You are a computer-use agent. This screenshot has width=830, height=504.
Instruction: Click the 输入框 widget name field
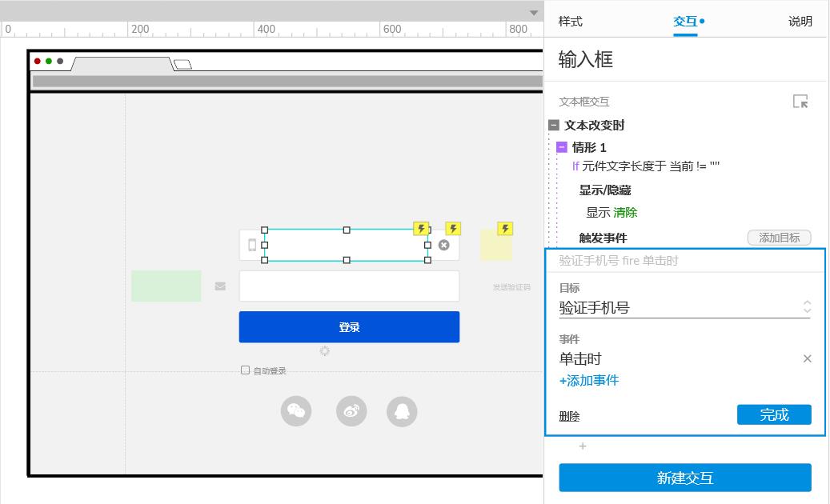[x=585, y=59]
